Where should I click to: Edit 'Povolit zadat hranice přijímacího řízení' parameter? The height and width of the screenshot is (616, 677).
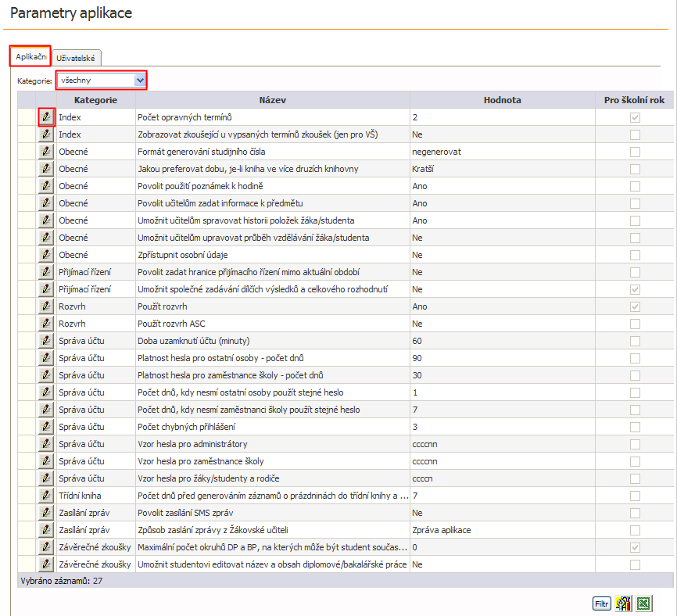click(x=46, y=272)
